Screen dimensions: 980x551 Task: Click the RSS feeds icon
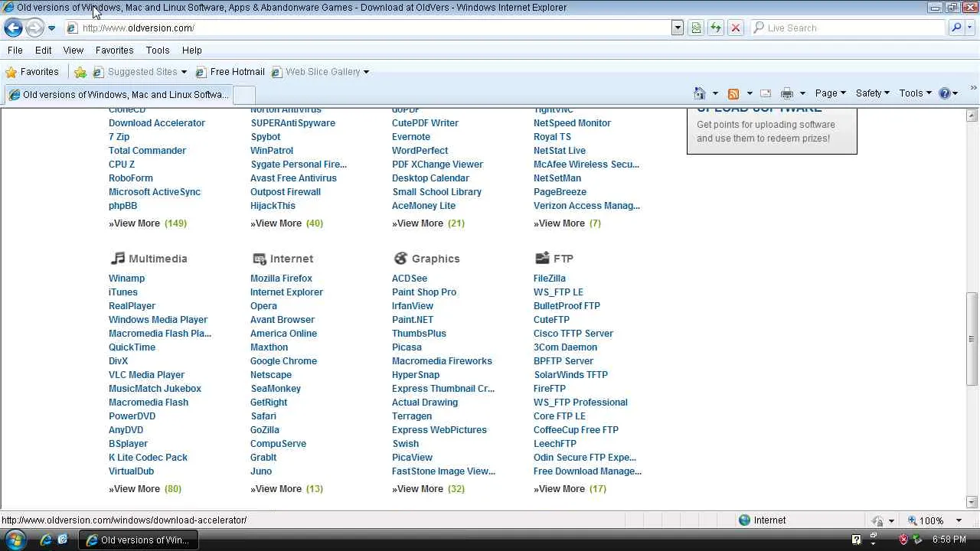tap(733, 93)
